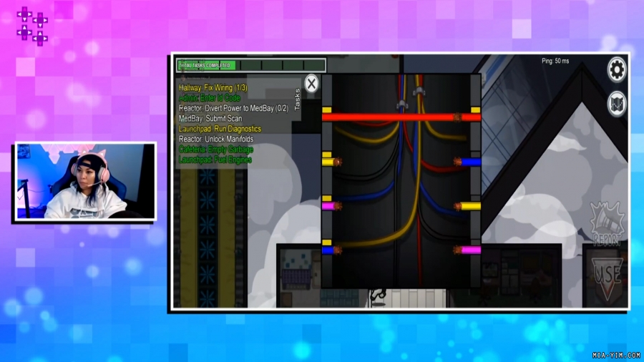The height and width of the screenshot is (362, 644).
Task: Click the Total Tasks Completed progress bar
Action: tap(250, 66)
